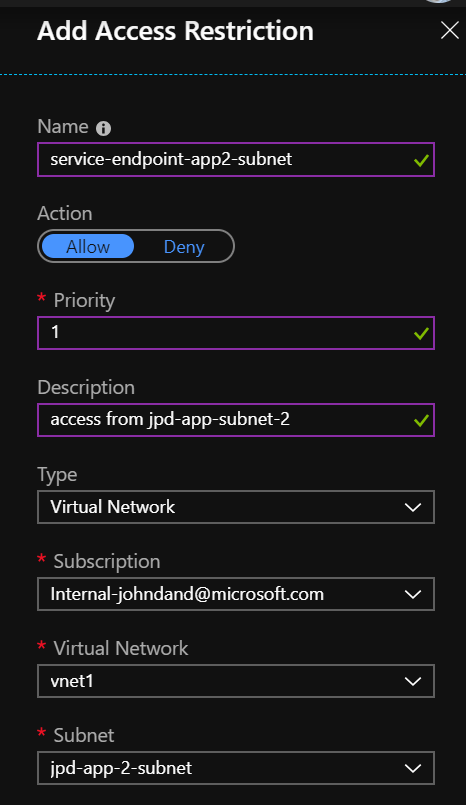Switch the action to Deny
The height and width of the screenshot is (805, 466).
point(184,246)
